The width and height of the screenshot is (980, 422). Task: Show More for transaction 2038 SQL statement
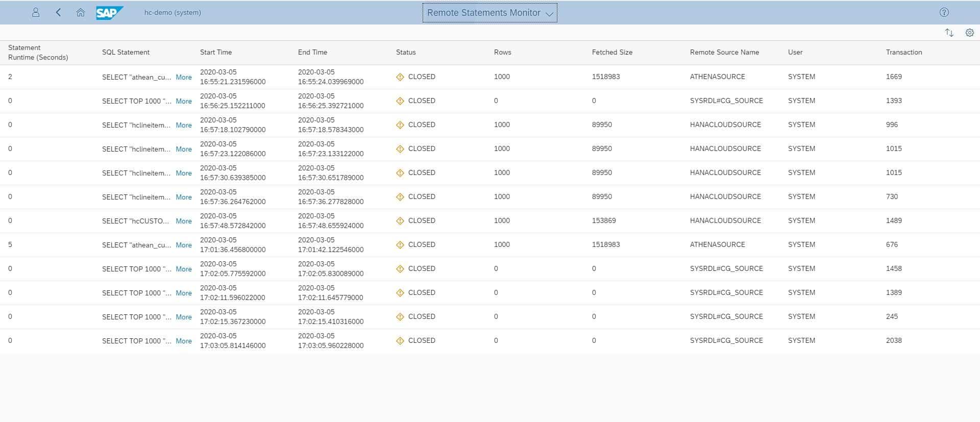tap(184, 341)
